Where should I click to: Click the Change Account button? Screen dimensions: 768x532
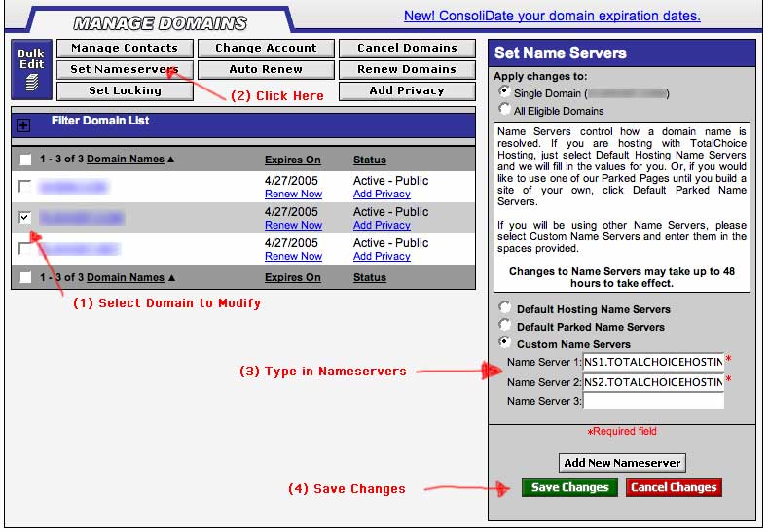point(266,48)
